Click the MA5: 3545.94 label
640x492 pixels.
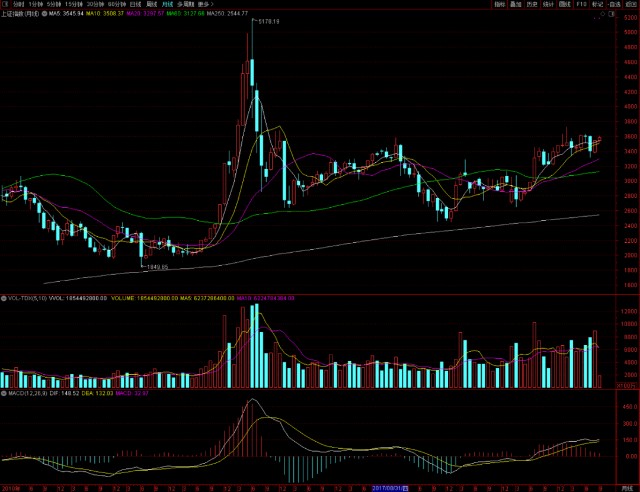tap(66, 13)
